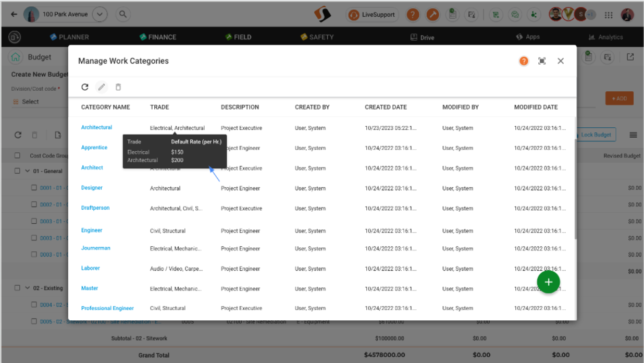The height and width of the screenshot is (363, 644).
Task: Click the Lock Budget button
Action: tap(596, 135)
